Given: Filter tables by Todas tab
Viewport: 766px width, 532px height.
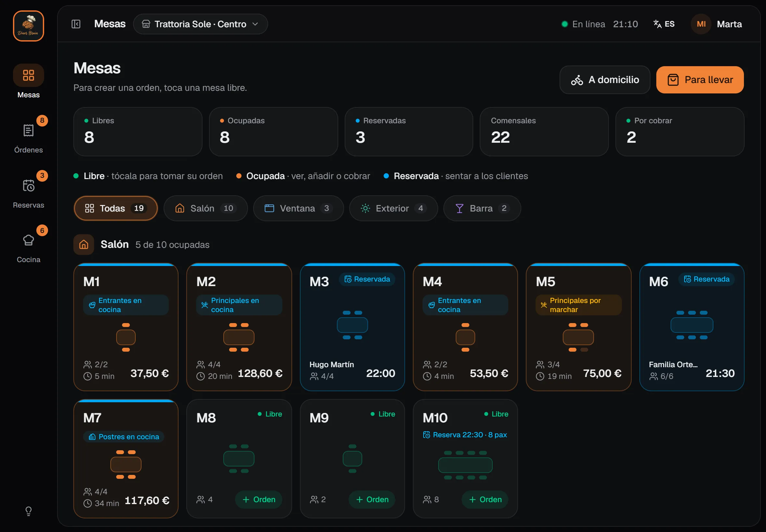Looking at the screenshot, I should point(116,208).
